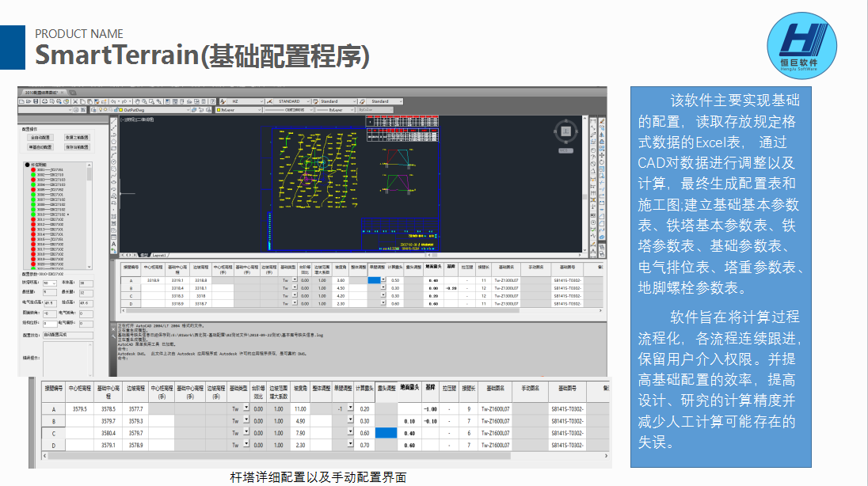Click the top-right button in 配置操作 group
Screen dimensions: 868x486
click(77, 137)
